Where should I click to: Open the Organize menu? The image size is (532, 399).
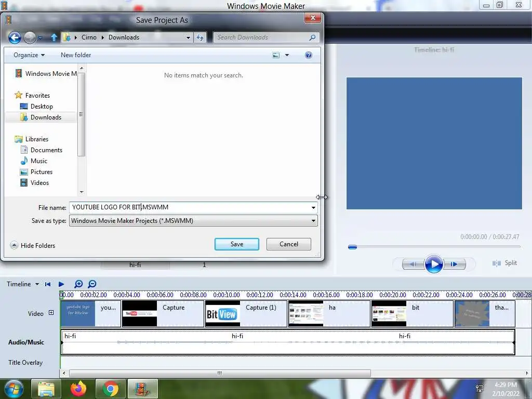(29, 55)
